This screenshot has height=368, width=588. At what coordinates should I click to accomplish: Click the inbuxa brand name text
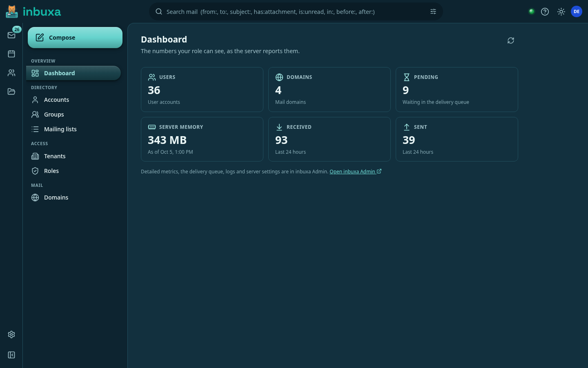click(x=42, y=12)
